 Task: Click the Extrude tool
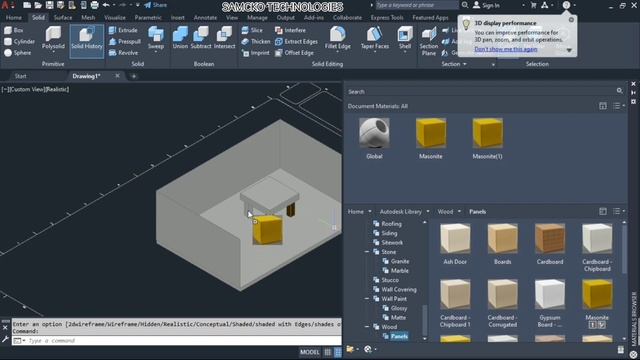[x=123, y=30]
